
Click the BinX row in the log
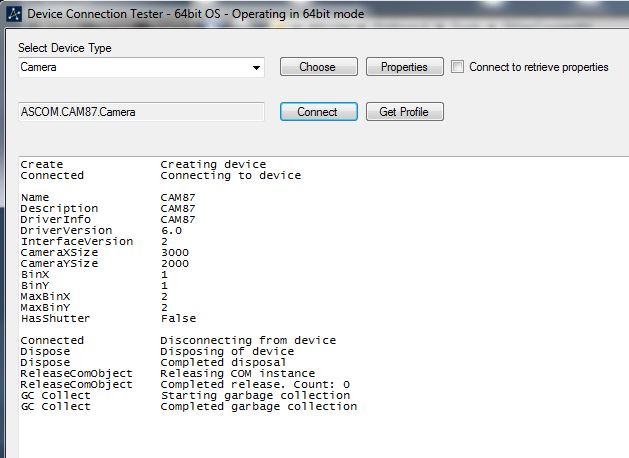[94, 275]
